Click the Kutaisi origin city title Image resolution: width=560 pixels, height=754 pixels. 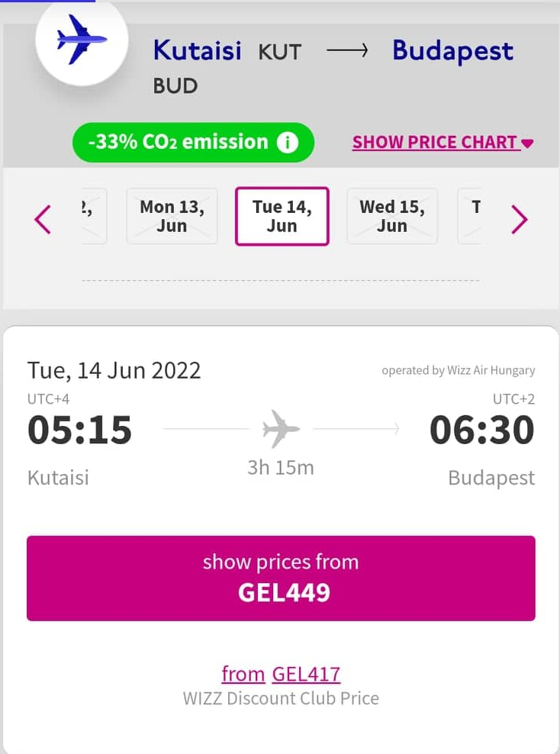click(197, 50)
